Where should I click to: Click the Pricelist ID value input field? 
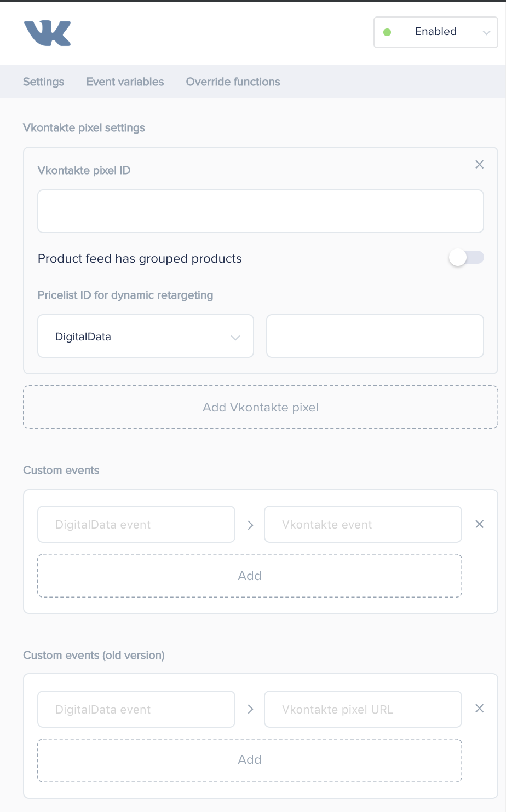pyautogui.click(x=375, y=336)
